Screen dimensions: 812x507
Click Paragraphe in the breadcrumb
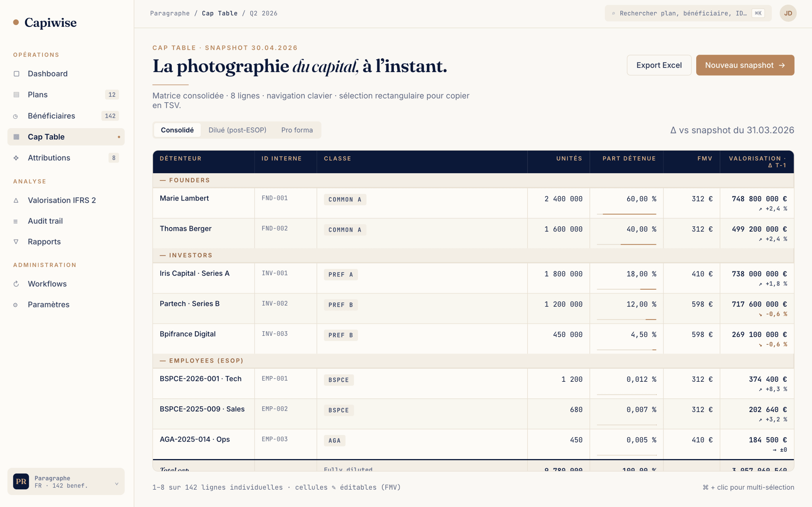tap(170, 14)
